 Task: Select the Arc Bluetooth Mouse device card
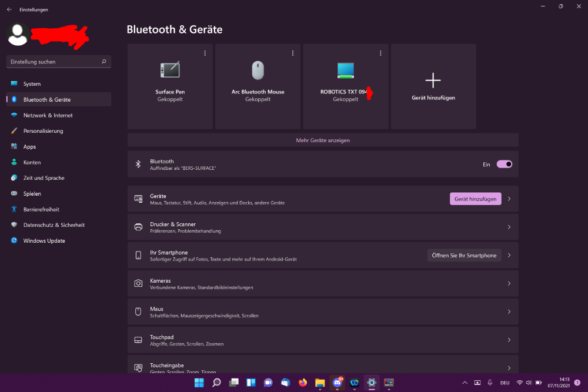[x=258, y=86]
